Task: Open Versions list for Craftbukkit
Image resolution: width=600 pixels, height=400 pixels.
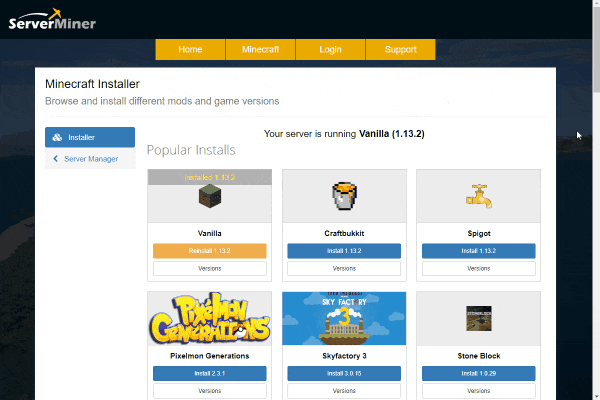Action: point(344,268)
